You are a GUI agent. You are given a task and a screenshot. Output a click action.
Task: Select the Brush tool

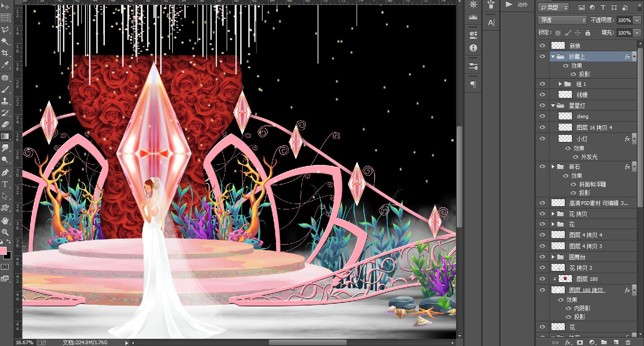(x=5, y=89)
